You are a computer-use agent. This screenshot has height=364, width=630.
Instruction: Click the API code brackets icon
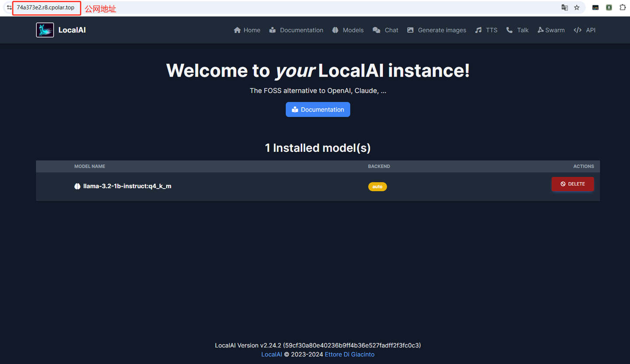(x=577, y=30)
